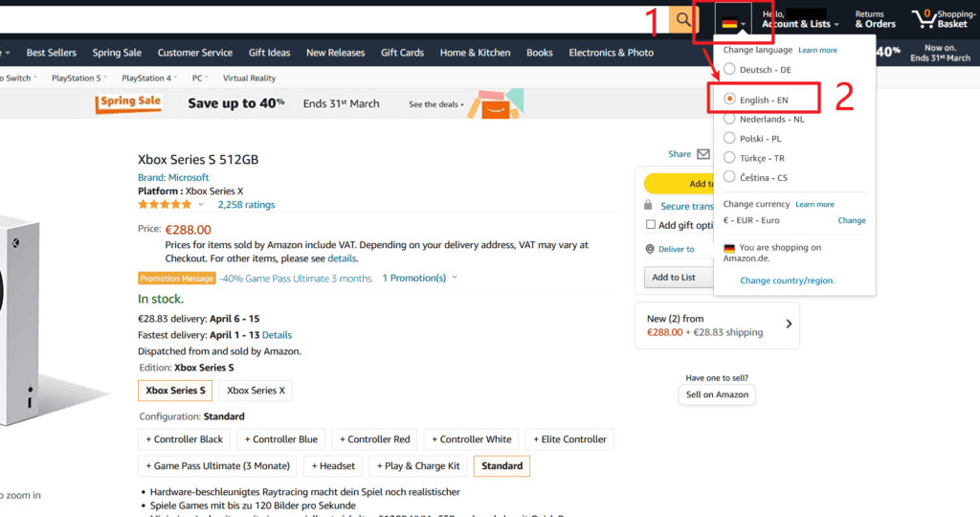Choose the Xbox Series X edition option
Viewport: 980px width, 517px height.
click(x=256, y=391)
